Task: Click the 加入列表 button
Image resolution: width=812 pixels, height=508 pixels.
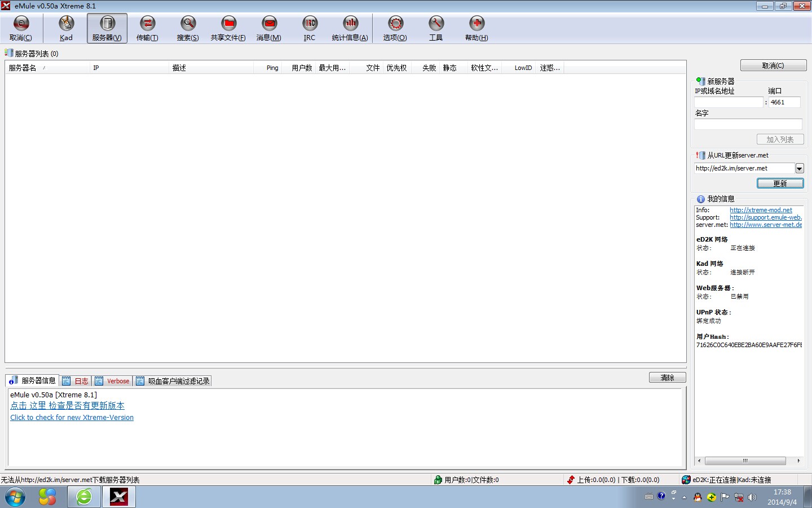Action: [780, 139]
